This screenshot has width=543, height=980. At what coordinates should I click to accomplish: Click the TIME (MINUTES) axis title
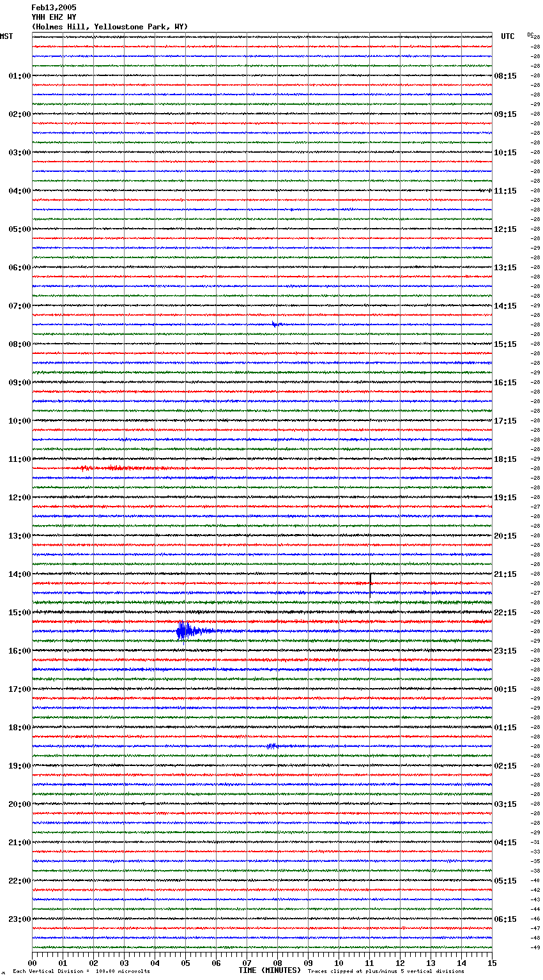(x=270, y=970)
